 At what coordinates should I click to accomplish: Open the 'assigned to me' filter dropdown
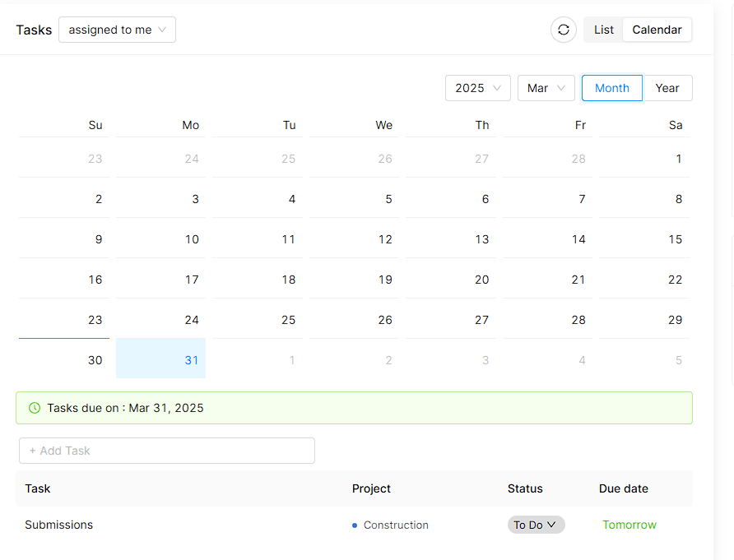pos(117,30)
